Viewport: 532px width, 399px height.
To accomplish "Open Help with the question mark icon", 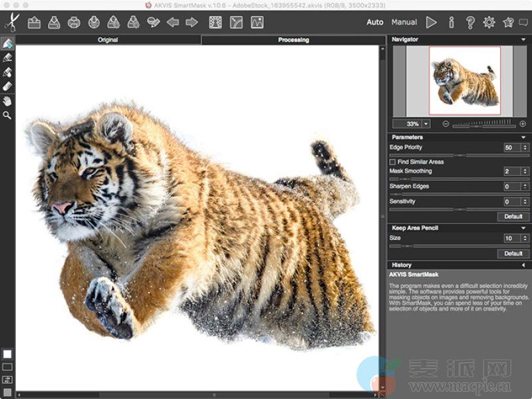I will click(470, 23).
